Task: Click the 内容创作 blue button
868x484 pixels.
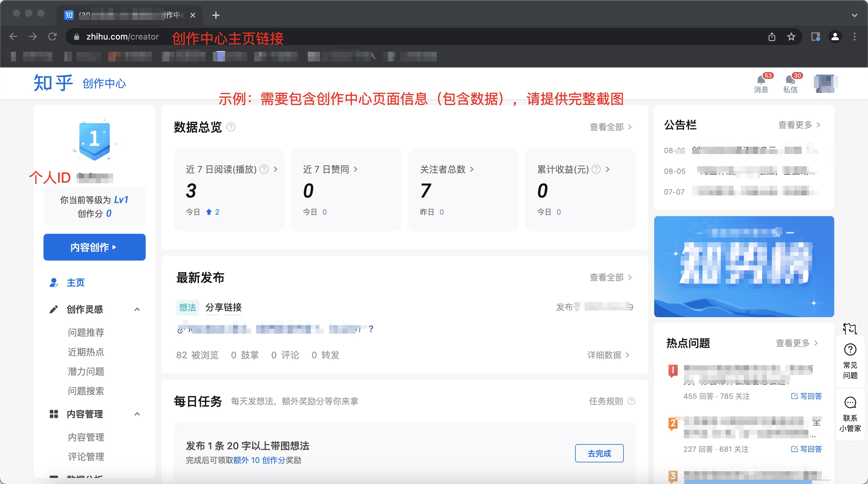Action: point(94,247)
